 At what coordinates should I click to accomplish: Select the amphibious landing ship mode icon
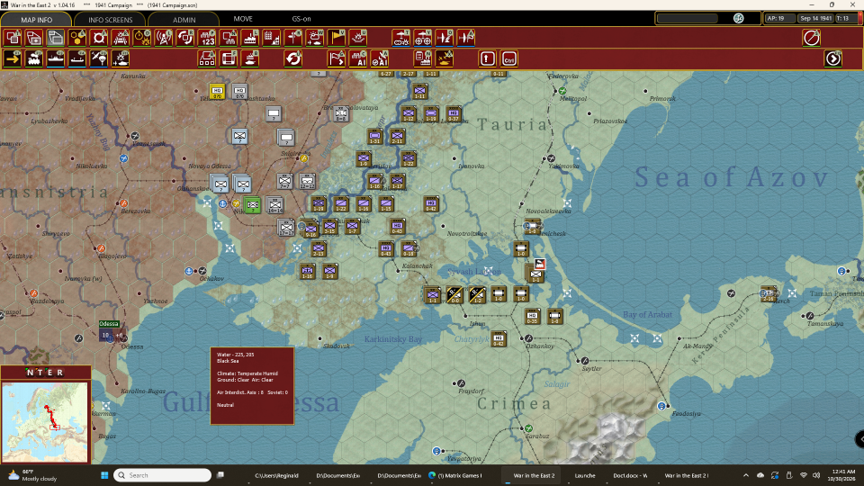click(x=77, y=58)
